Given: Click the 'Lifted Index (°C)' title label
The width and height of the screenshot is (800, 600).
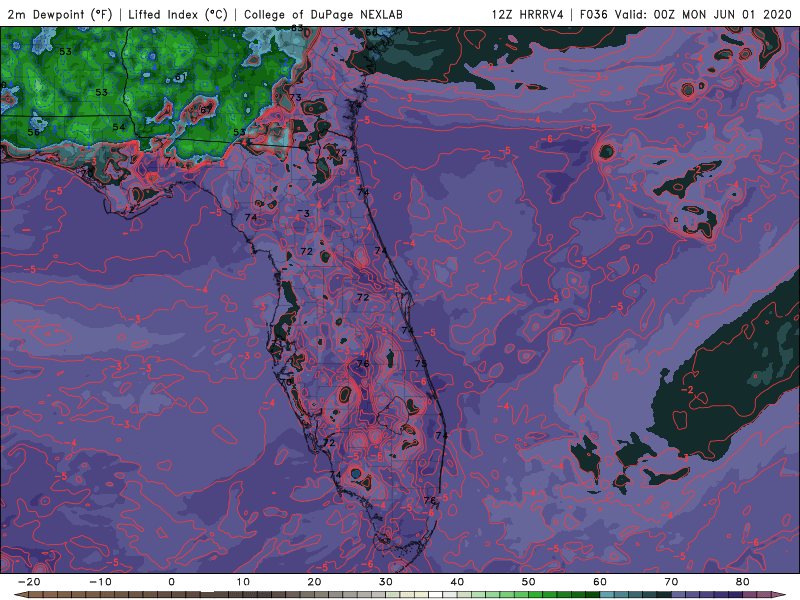Looking at the screenshot, I should click(178, 14).
